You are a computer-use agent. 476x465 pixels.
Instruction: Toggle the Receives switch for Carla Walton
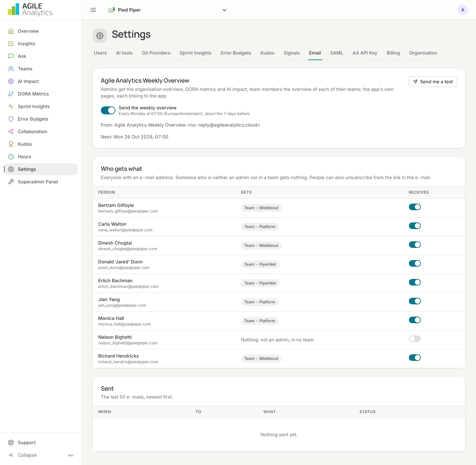pyautogui.click(x=415, y=226)
